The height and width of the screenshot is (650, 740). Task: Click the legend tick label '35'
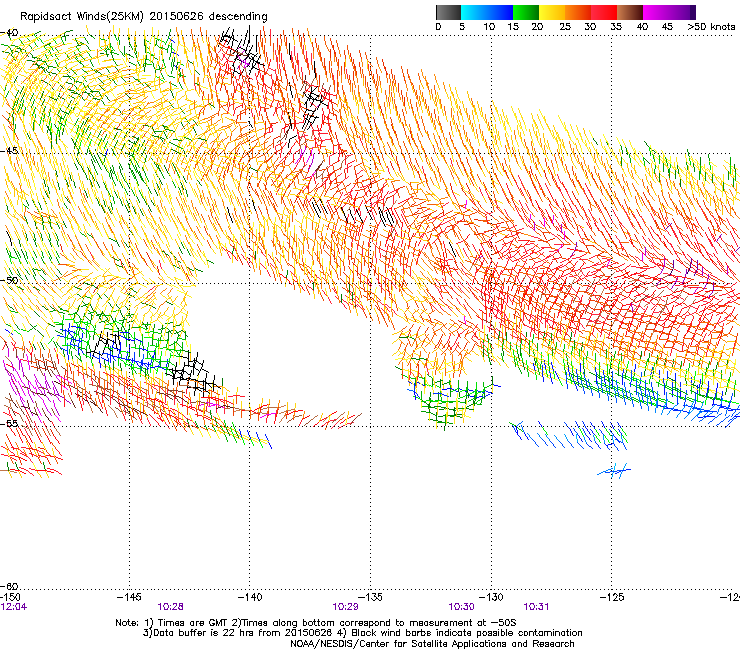[616, 27]
